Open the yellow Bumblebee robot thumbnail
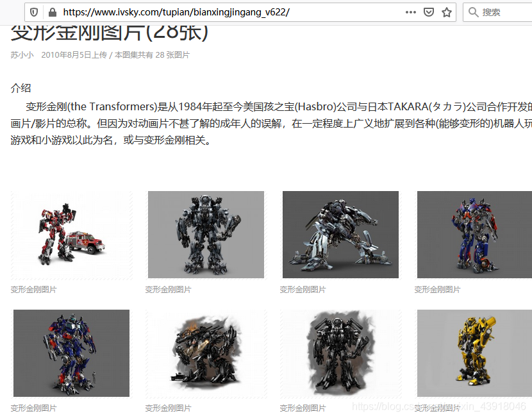532x418 pixels. pyautogui.click(x=474, y=354)
